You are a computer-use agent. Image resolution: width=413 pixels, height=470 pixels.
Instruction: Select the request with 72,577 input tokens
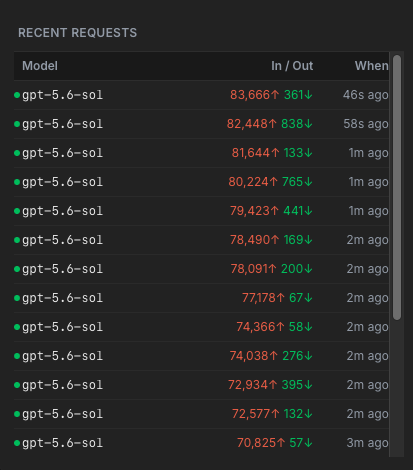point(201,414)
